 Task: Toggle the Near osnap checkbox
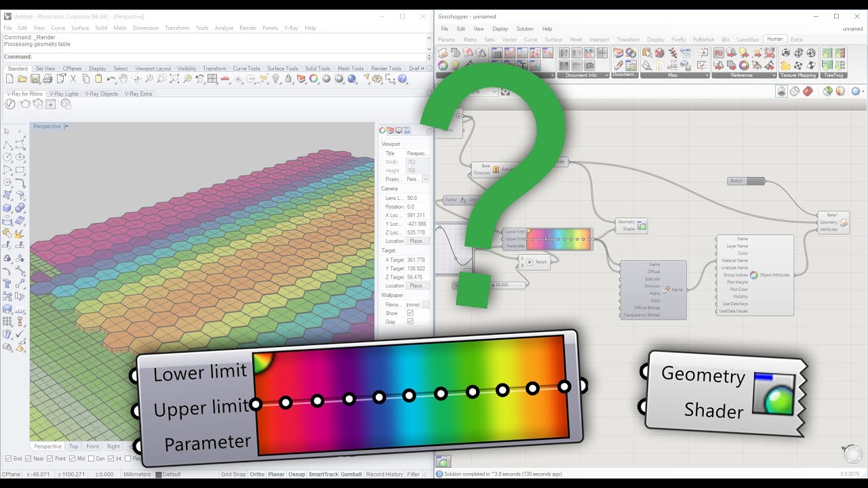(x=29, y=459)
